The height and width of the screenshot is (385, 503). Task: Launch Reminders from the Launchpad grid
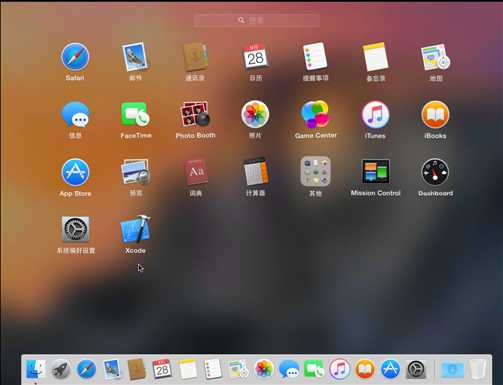(315, 57)
